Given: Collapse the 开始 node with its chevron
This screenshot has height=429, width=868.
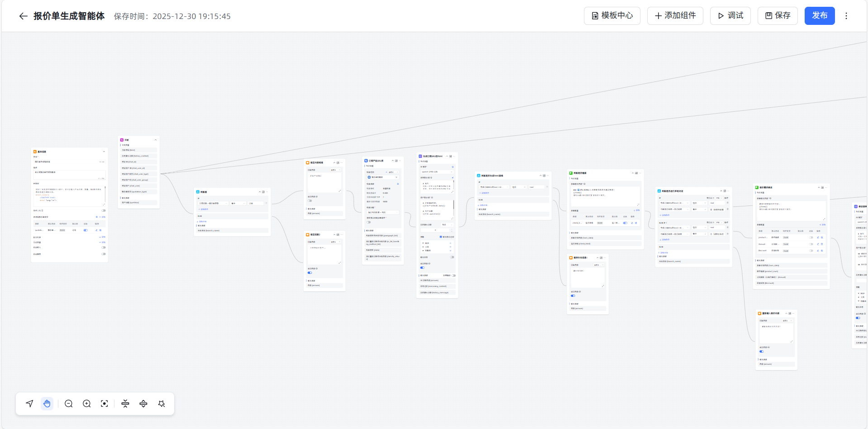Looking at the screenshot, I should pos(156,140).
